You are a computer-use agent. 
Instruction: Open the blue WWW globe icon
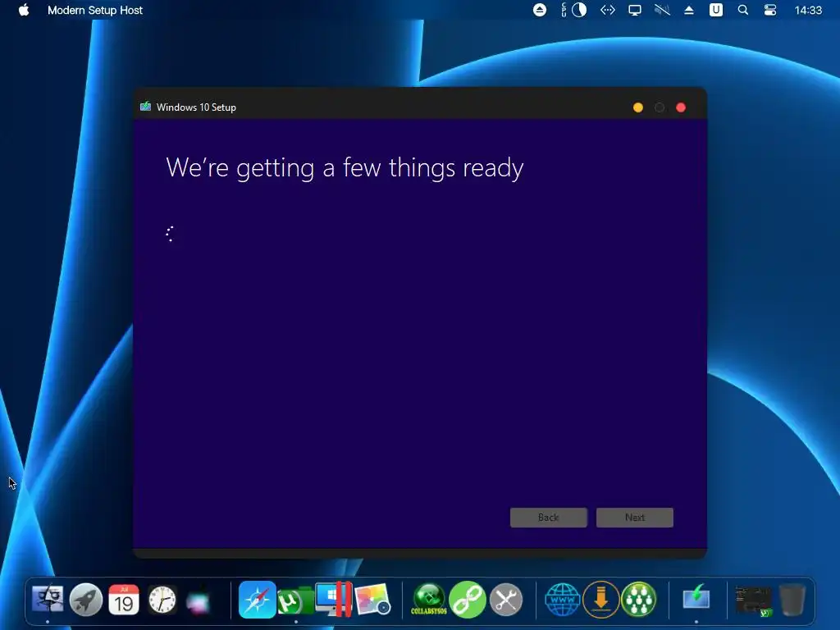pos(563,600)
